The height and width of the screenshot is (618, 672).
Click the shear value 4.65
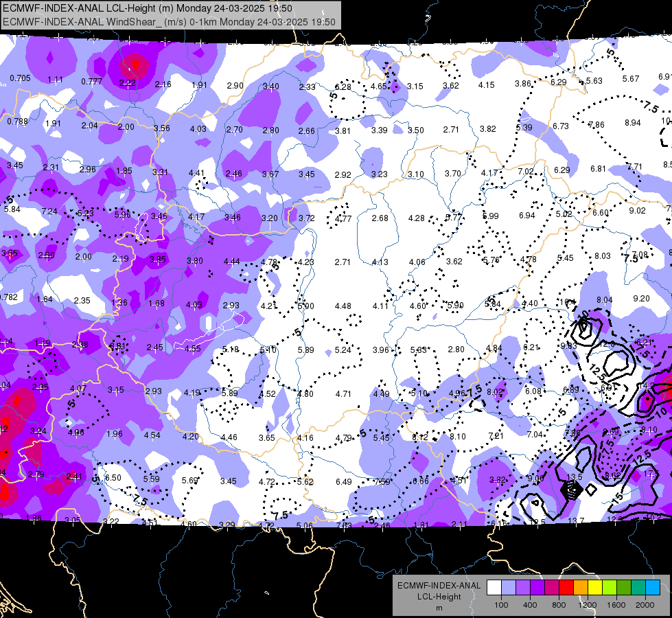379,87
